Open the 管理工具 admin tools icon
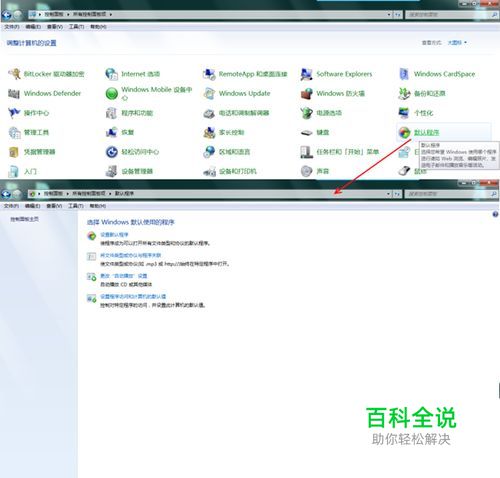 tap(14, 132)
